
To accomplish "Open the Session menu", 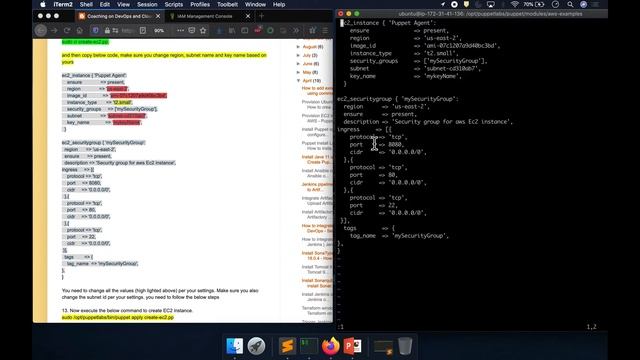I will click(147, 4).
